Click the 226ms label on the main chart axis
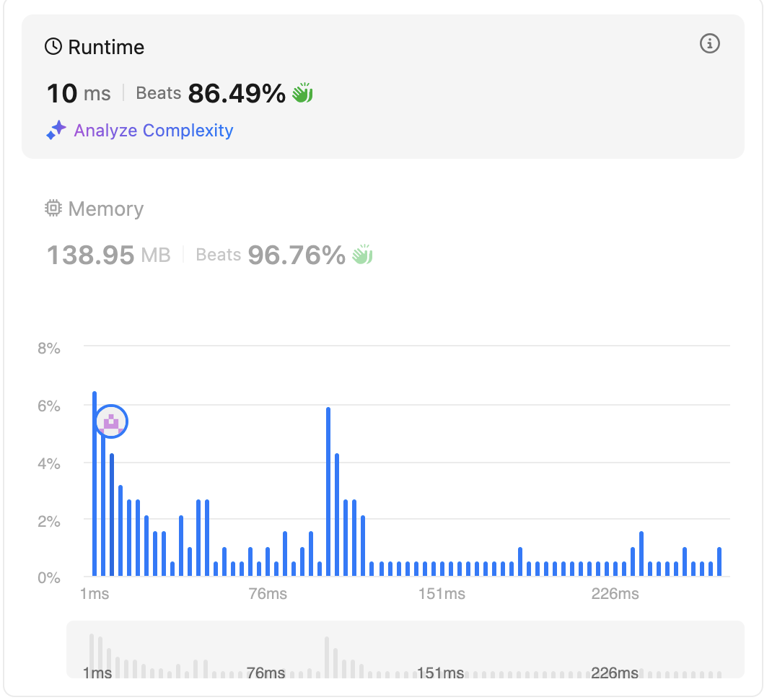Image resolution: width=772 pixels, height=700 pixels. [615, 595]
